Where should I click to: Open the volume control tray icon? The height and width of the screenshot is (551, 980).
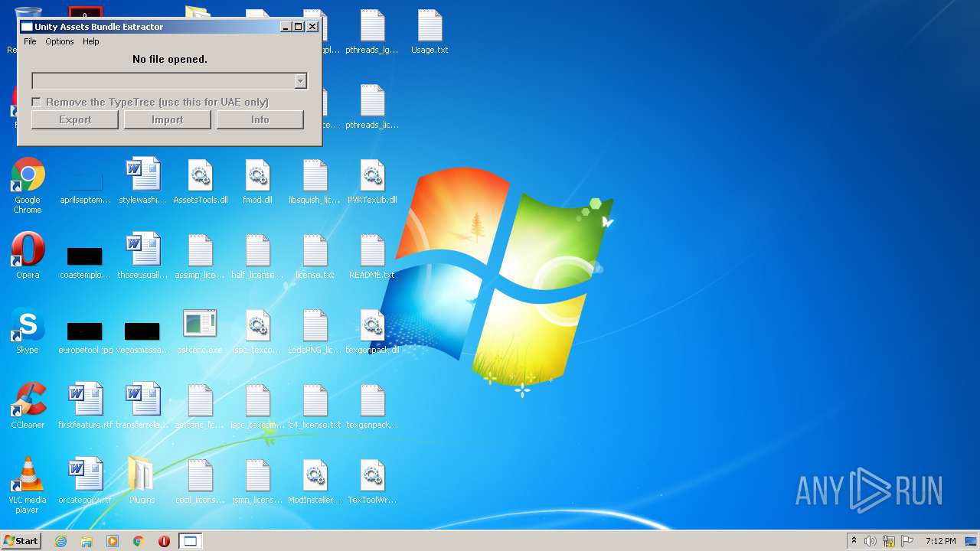point(871,541)
